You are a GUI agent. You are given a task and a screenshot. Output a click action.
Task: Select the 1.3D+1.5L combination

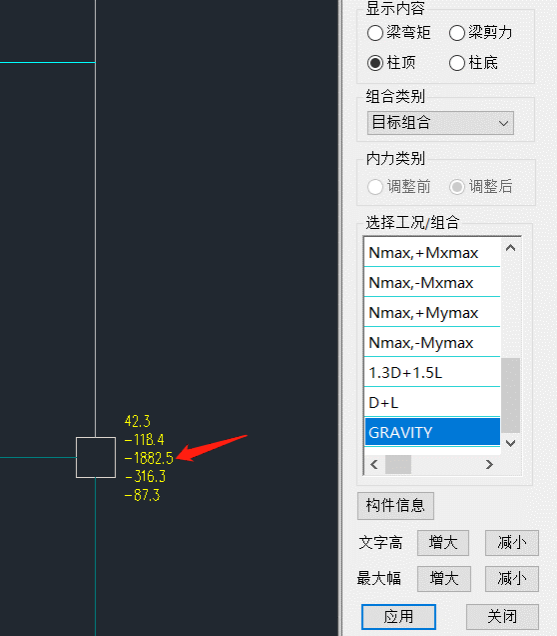(x=432, y=373)
